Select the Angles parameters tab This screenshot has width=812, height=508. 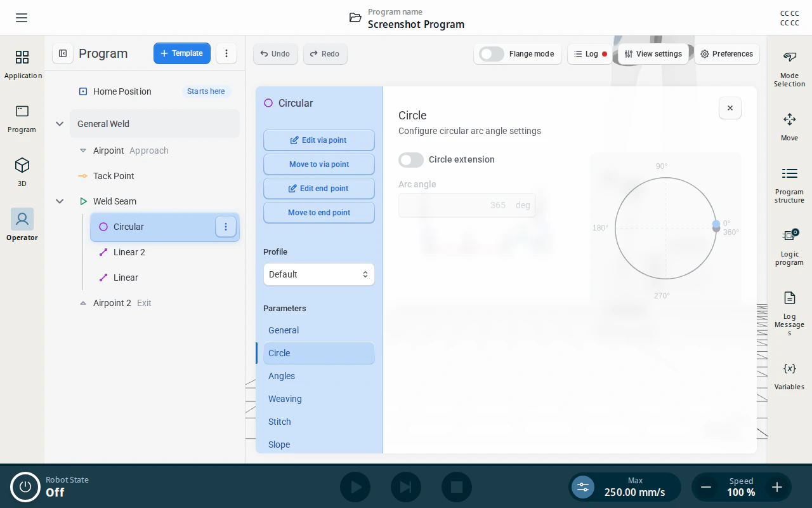coord(319,376)
